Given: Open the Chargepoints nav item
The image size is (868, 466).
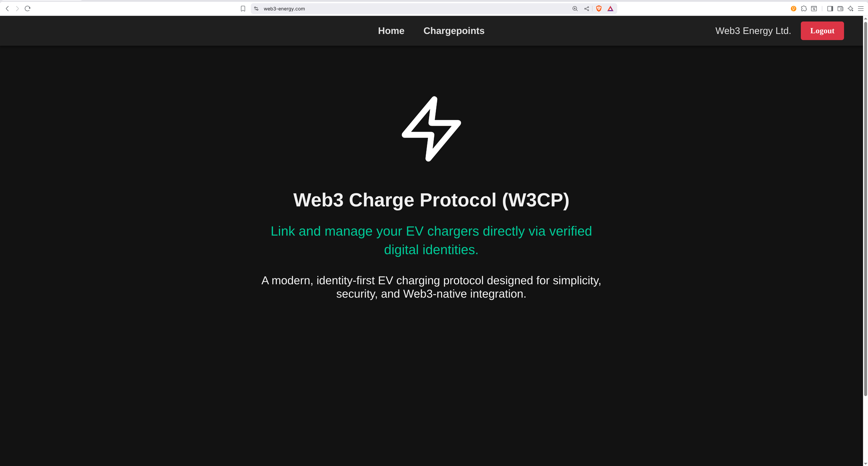Looking at the screenshot, I should point(454,31).
